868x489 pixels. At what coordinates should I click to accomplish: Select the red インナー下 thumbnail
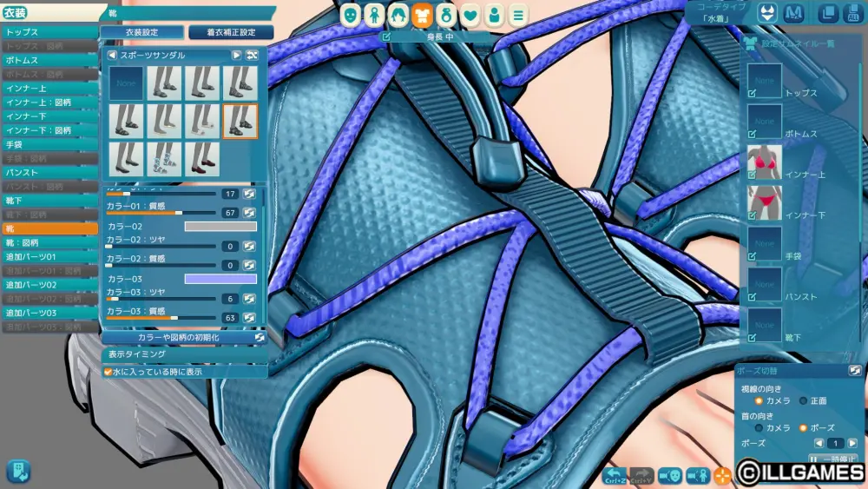pyautogui.click(x=765, y=202)
